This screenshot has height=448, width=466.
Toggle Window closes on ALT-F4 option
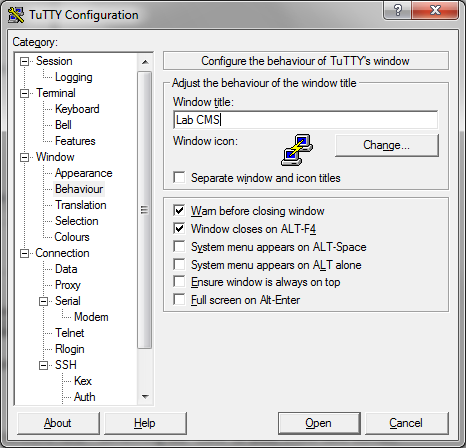tap(179, 228)
